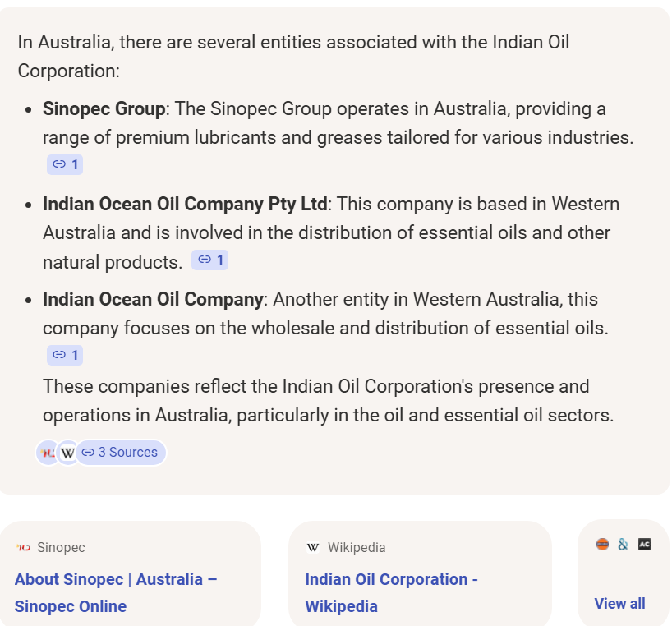
Task: Click the orange round icon in the View all card
Action: tap(602, 544)
